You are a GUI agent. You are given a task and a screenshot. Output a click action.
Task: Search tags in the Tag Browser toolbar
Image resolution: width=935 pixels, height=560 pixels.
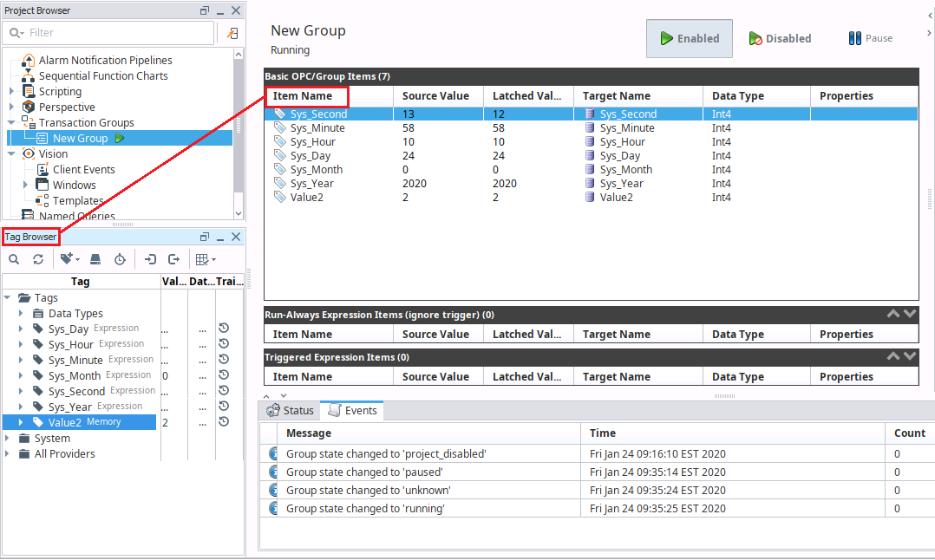(x=14, y=259)
